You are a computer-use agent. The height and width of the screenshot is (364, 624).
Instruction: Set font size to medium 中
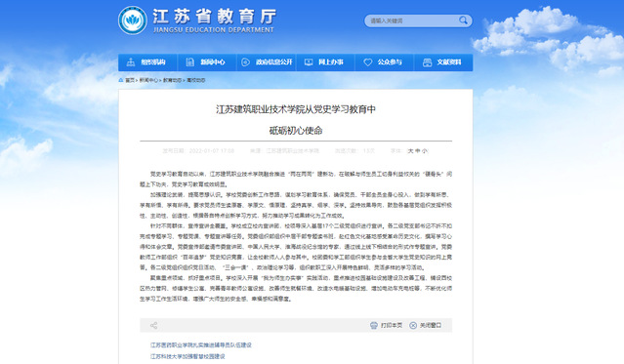(x=417, y=151)
